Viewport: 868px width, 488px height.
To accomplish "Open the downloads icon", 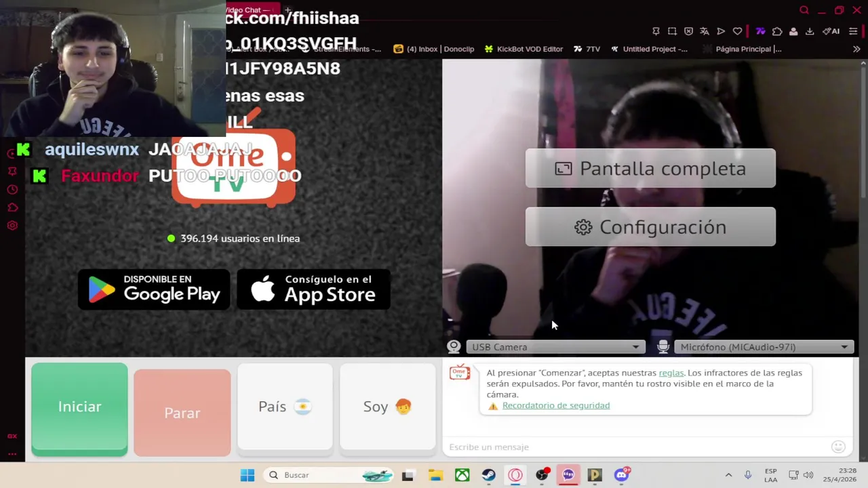I will tap(810, 31).
